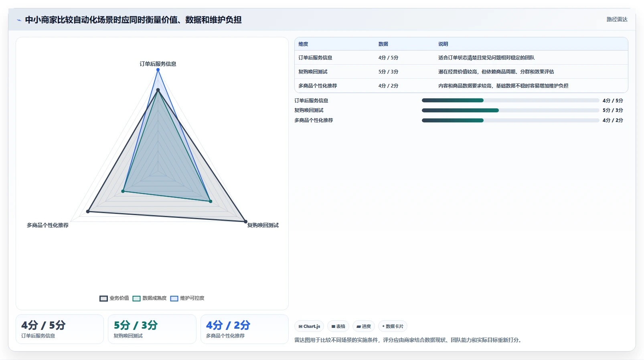Click the 数据卡片 chip
Image resolution: width=644 pixels, height=360 pixels.
point(393,326)
